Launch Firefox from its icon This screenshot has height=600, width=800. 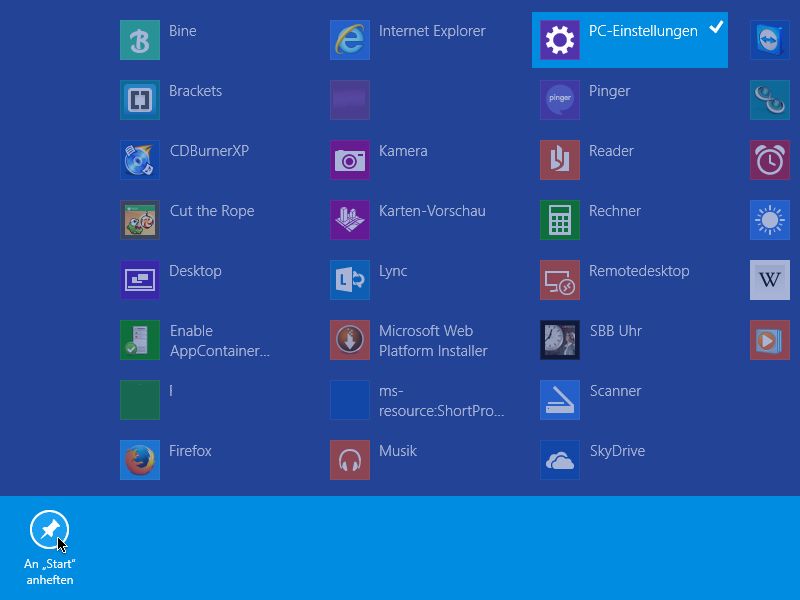point(140,460)
